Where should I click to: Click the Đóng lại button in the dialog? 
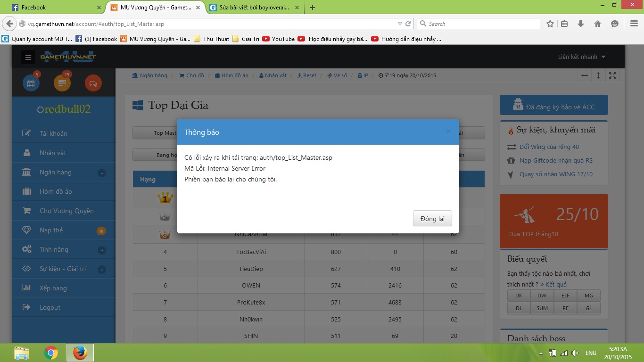pyautogui.click(x=432, y=219)
